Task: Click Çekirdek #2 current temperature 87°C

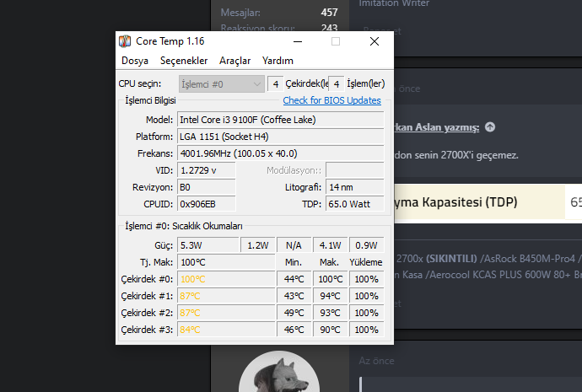Action: (x=226, y=313)
